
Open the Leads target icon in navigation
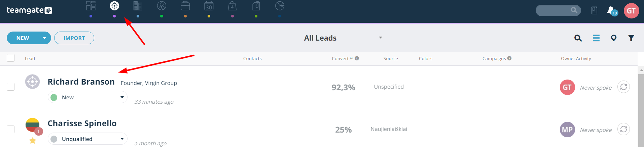pos(114,6)
